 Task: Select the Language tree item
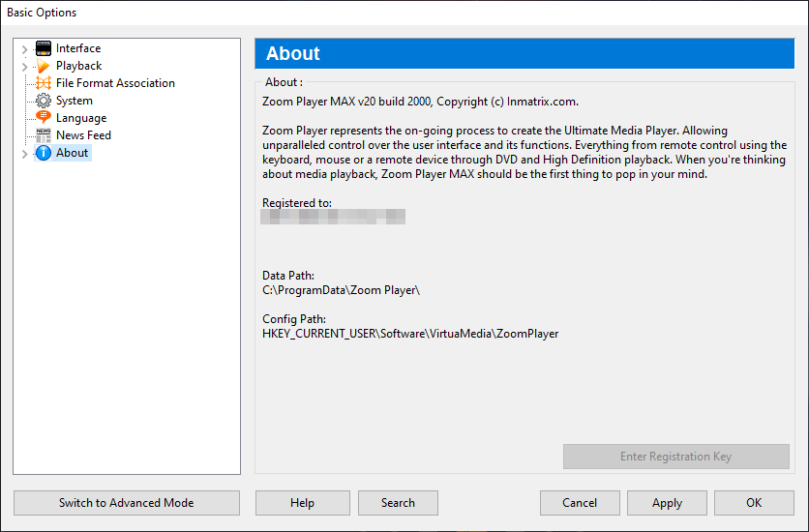(x=81, y=118)
